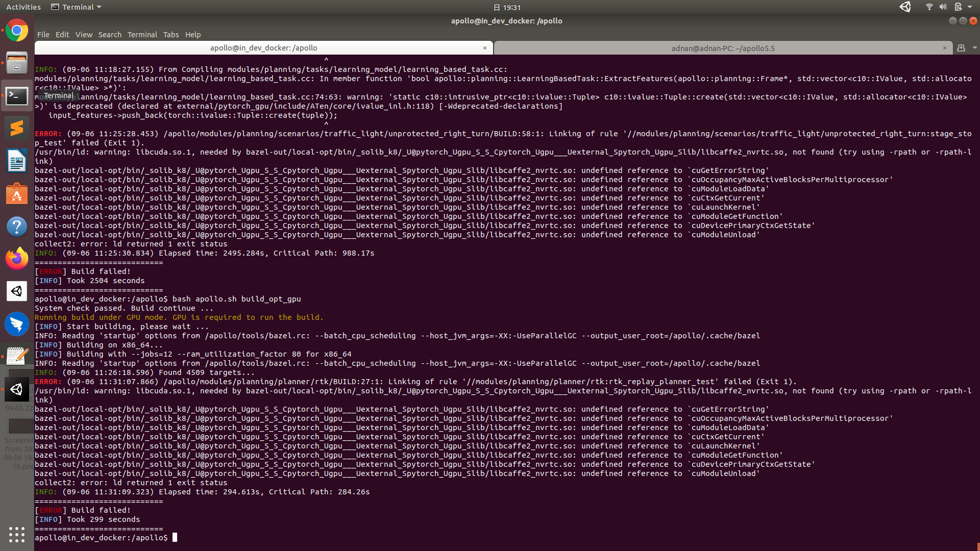
Task: Launch Sublime Text from the dock
Action: [17, 128]
